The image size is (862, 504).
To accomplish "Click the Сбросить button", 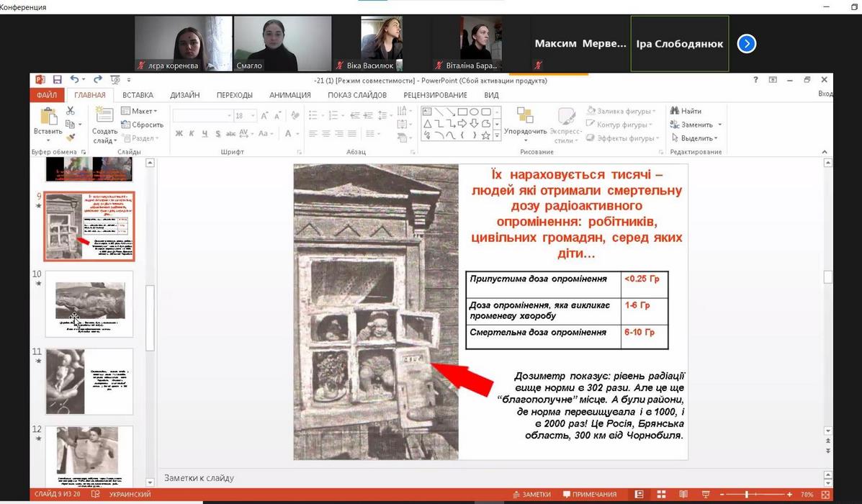I will tap(142, 125).
